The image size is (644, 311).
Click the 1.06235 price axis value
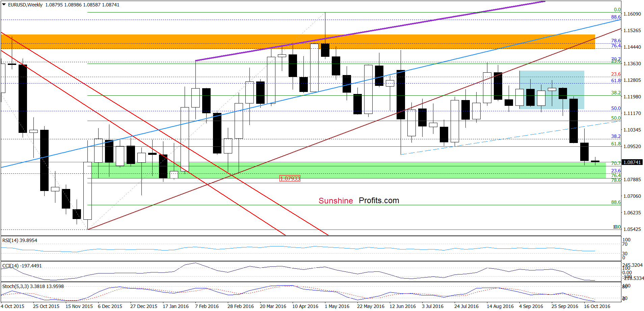632,213
